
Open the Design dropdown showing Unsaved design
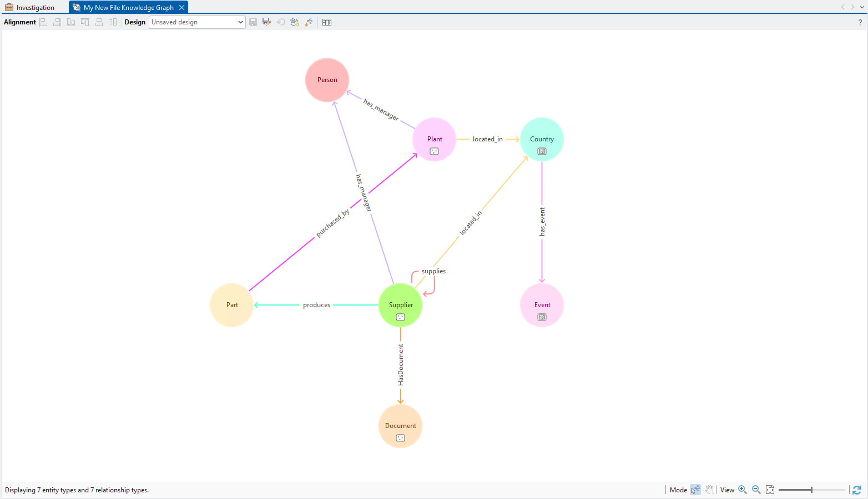pyautogui.click(x=197, y=22)
